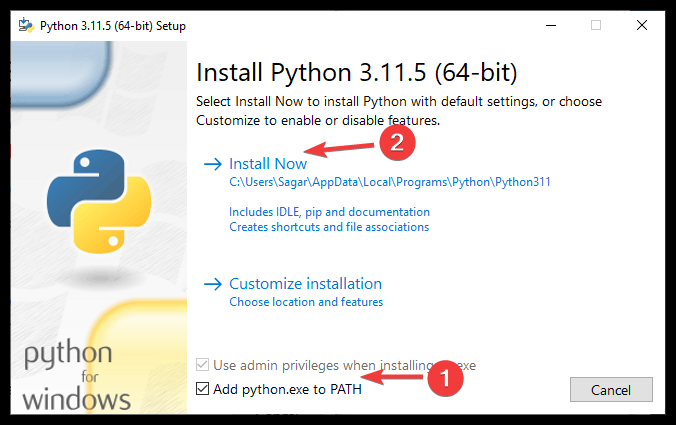Click the blue arrow beside Install Now
This screenshot has height=425, width=676.
[213, 164]
